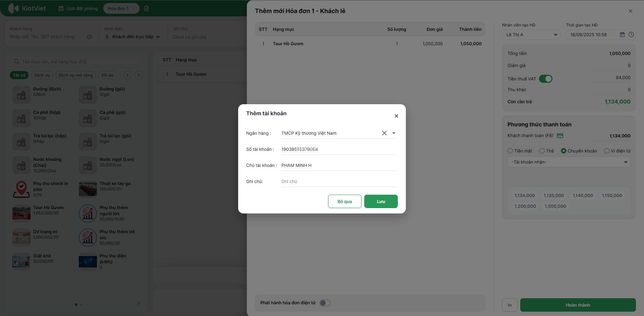Switch to the Hóa đơn 1 tab
This screenshot has height=316, width=644.
[x=118, y=8]
